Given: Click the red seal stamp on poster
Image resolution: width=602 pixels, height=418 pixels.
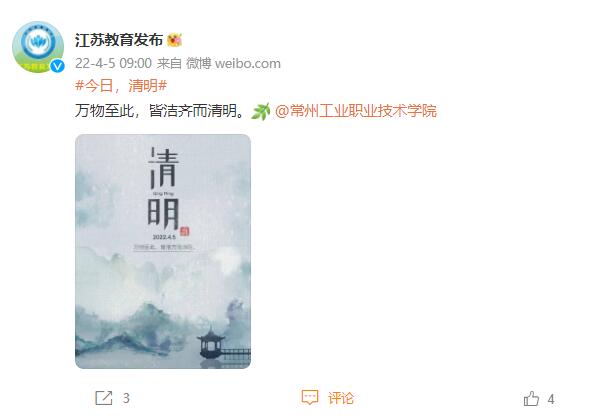Looking at the screenshot, I should pyautogui.click(x=185, y=231).
